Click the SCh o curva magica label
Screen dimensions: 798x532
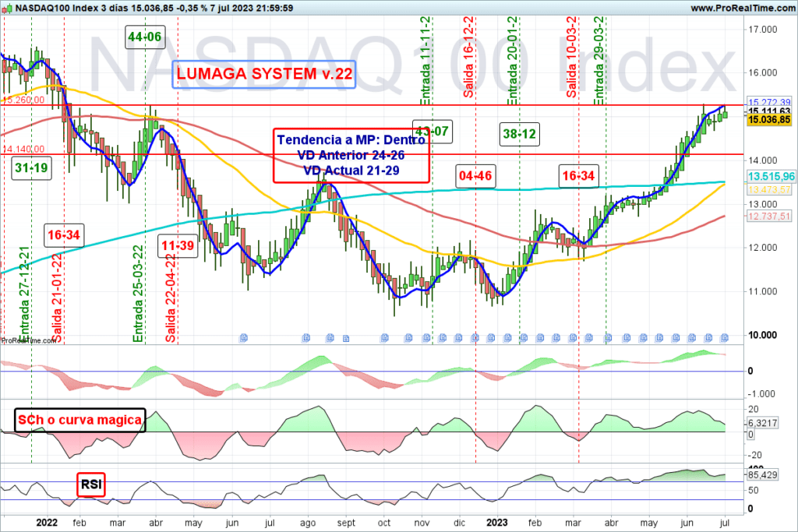coord(80,420)
